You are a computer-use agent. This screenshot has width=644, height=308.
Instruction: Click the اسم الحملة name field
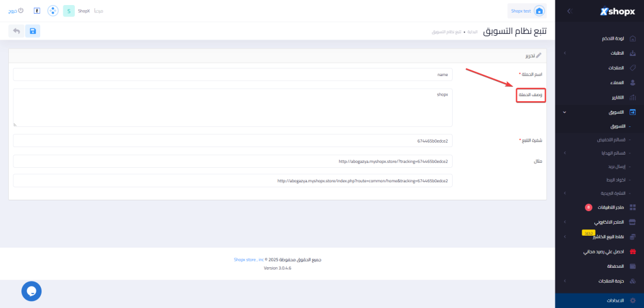[x=233, y=74]
